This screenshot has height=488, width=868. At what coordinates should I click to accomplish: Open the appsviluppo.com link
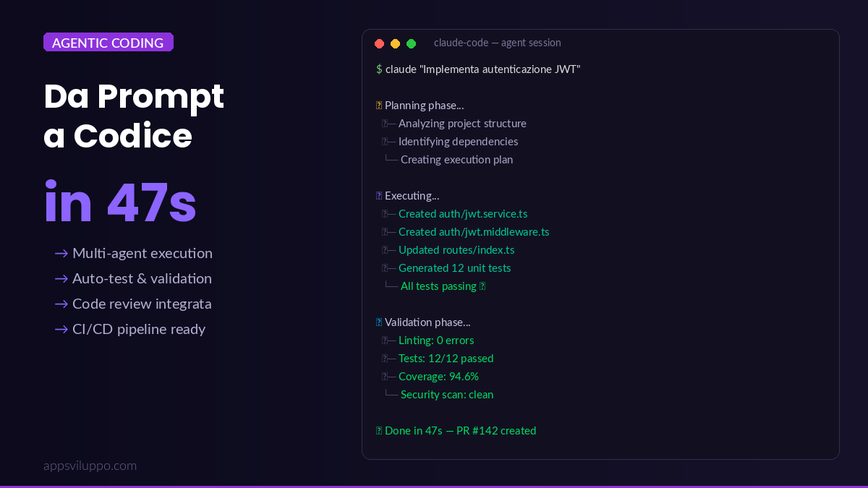(x=90, y=466)
